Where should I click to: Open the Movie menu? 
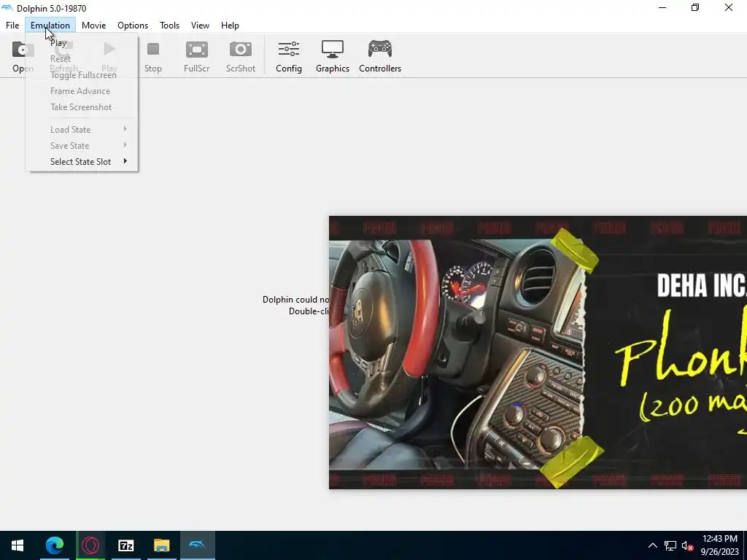point(94,26)
